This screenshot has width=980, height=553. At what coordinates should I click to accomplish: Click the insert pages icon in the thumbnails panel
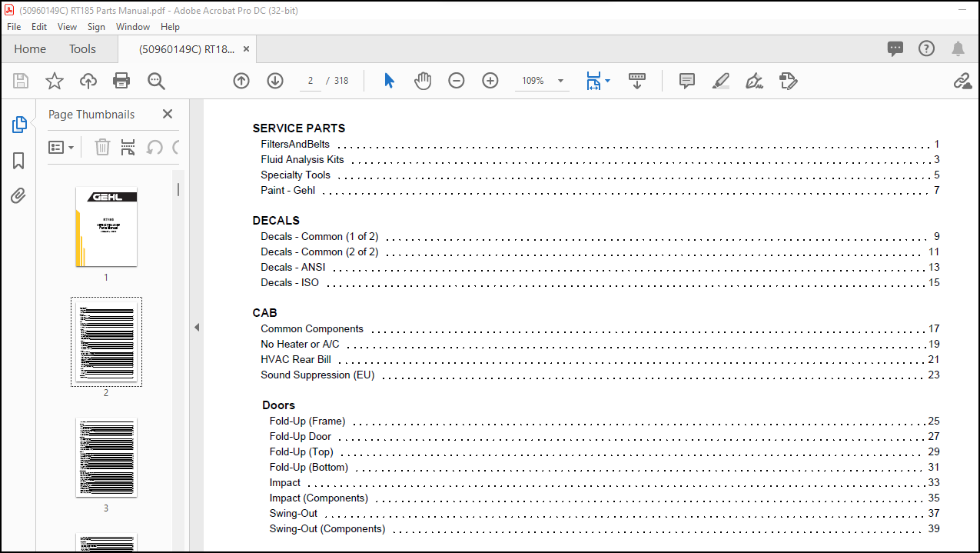pos(128,147)
